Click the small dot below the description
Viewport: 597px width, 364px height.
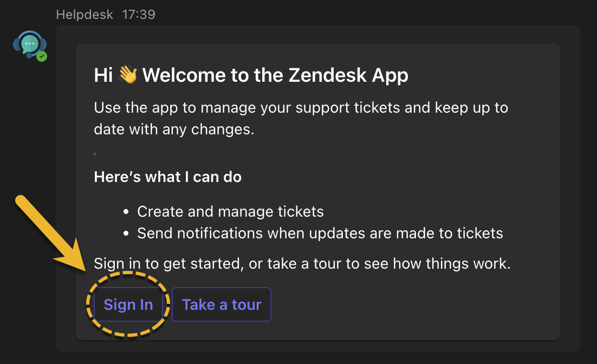tap(95, 153)
